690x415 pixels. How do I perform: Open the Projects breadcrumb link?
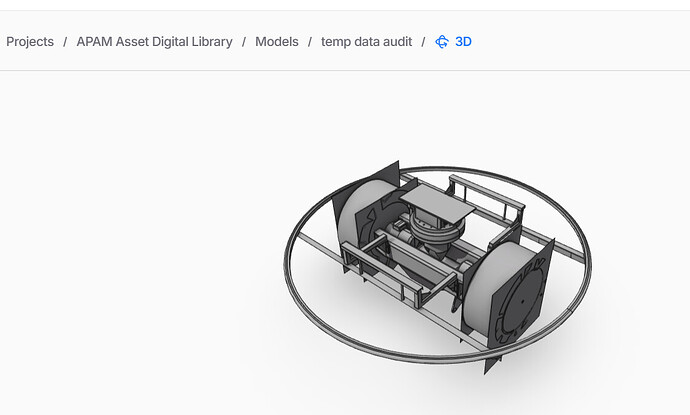coord(30,42)
